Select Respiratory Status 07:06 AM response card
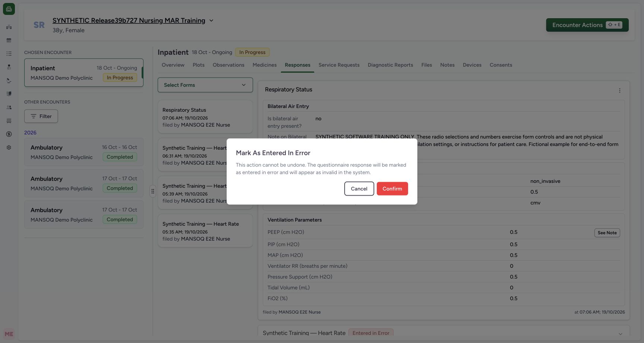Image resolution: width=644 pixels, height=343 pixels. pyautogui.click(x=205, y=117)
